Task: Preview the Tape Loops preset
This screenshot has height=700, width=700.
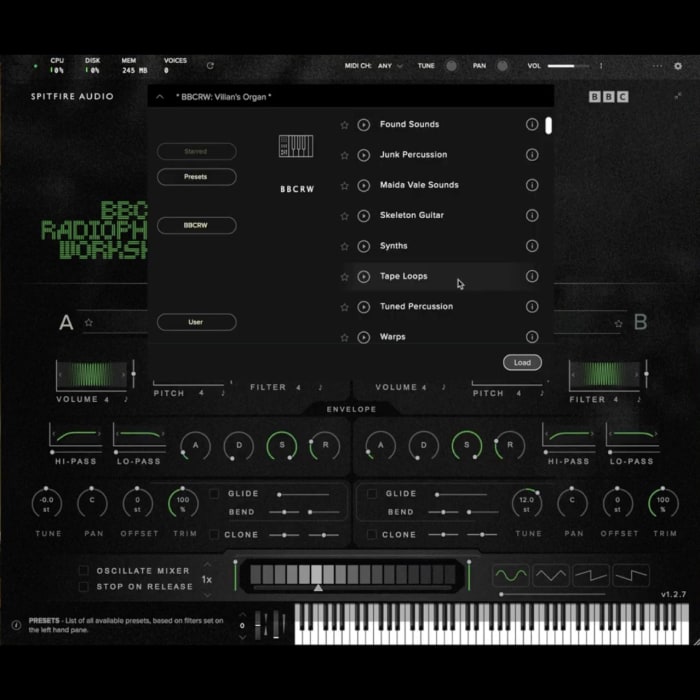Action: 363,277
